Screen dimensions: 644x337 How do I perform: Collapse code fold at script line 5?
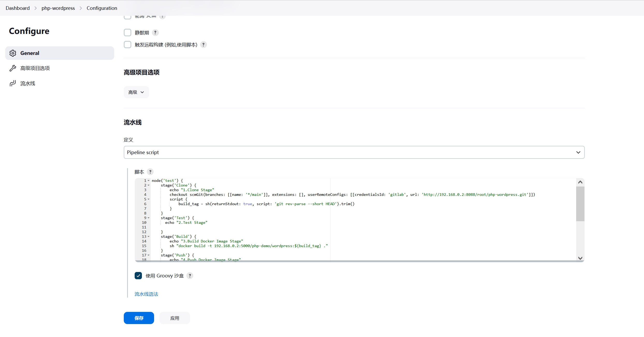[149, 199]
